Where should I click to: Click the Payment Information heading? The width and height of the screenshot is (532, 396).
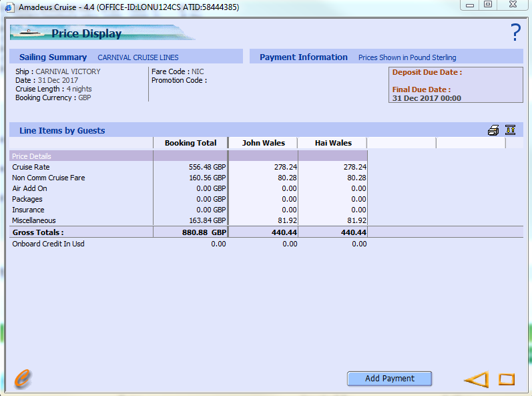(304, 57)
